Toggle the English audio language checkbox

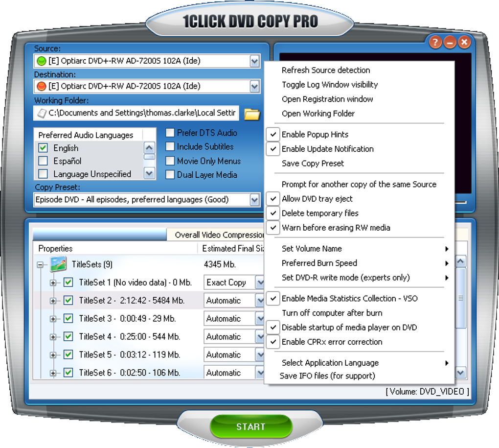pos(43,148)
